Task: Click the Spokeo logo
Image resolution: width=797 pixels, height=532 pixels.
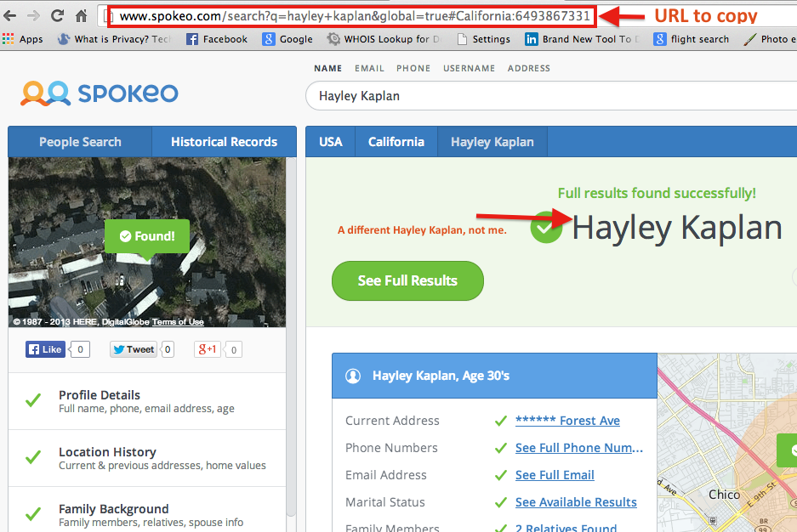Action: coord(100,93)
